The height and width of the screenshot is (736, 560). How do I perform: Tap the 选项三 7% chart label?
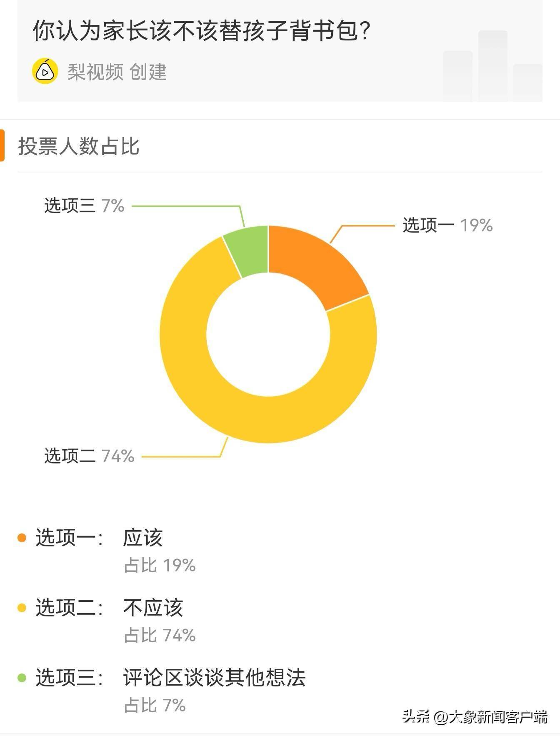click(x=84, y=205)
